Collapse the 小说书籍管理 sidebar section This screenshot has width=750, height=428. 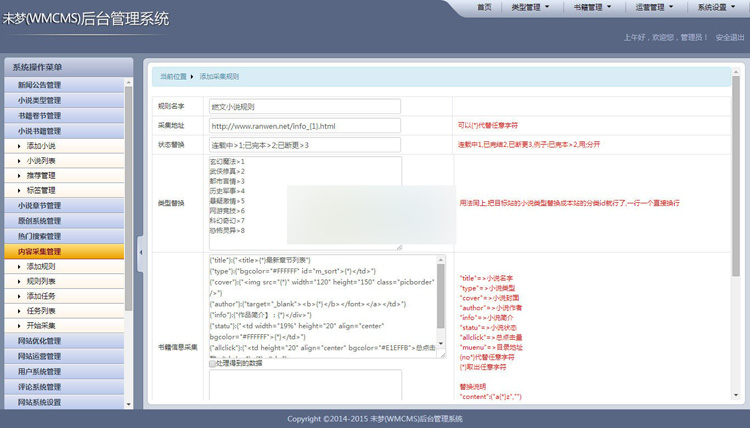64,131
